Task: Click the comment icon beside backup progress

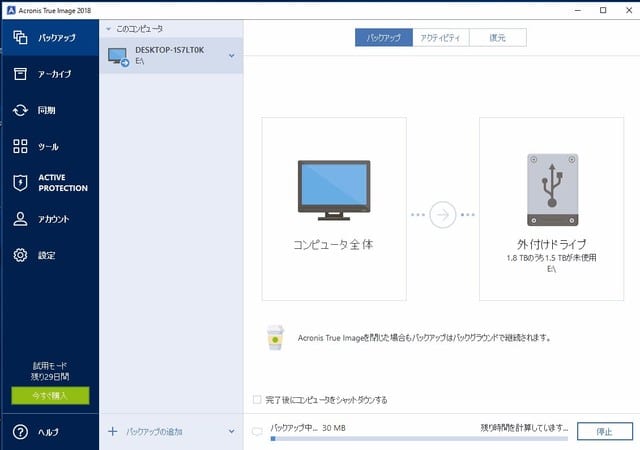Action: click(x=258, y=432)
